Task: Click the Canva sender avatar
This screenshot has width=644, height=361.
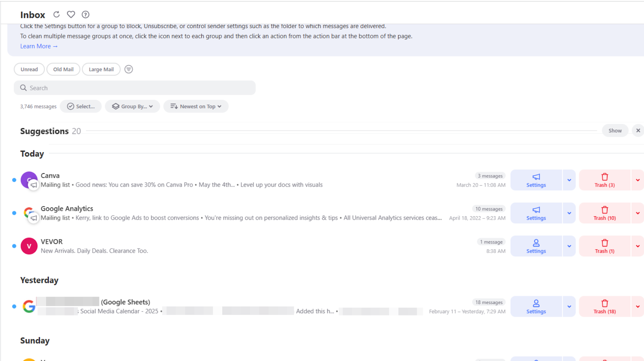Action: 29,180
